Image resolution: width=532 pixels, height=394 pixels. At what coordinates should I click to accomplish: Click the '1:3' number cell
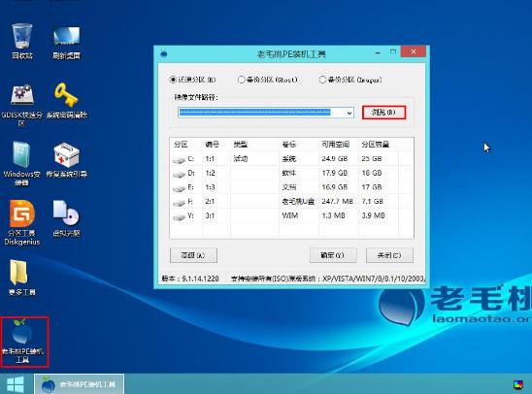(x=210, y=187)
